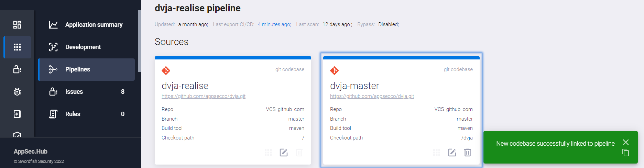Click the dashboard icon in left rail

coord(17,25)
